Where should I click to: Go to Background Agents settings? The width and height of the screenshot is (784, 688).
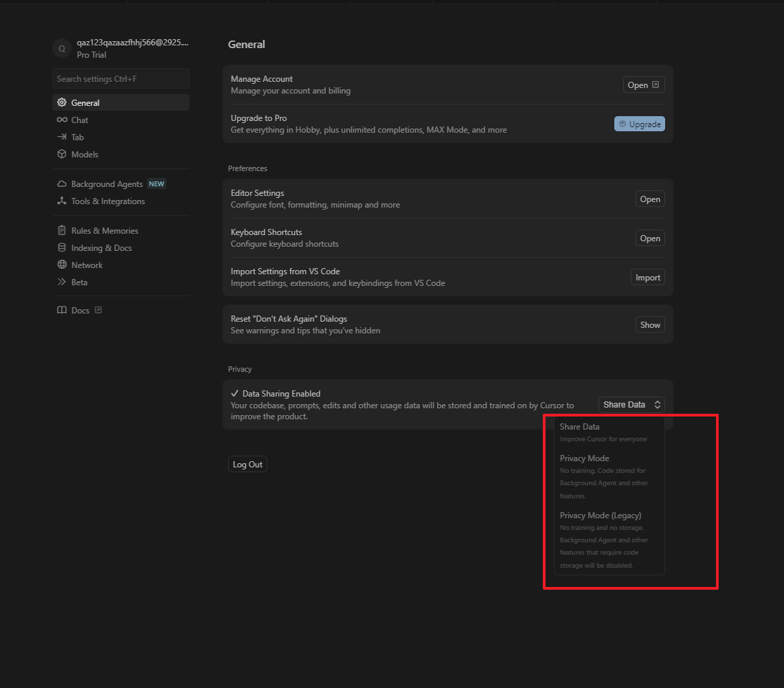[x=120, y=184]
